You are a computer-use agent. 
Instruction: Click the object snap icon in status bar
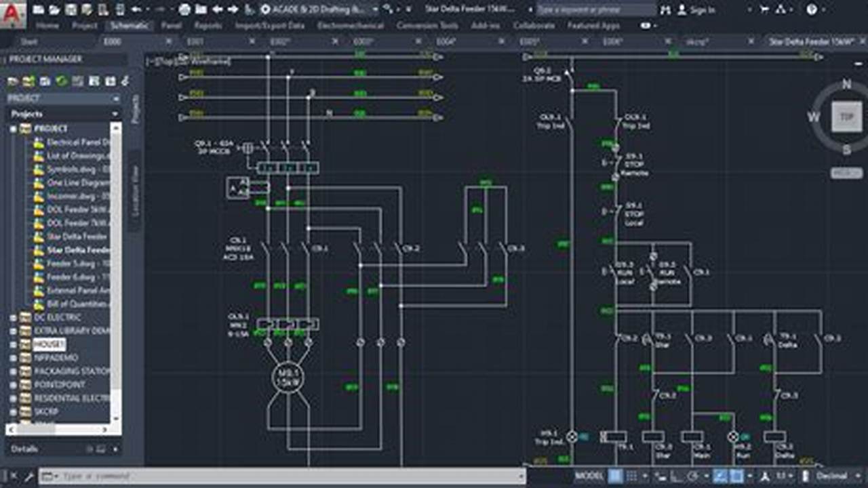tap(739, 476)
